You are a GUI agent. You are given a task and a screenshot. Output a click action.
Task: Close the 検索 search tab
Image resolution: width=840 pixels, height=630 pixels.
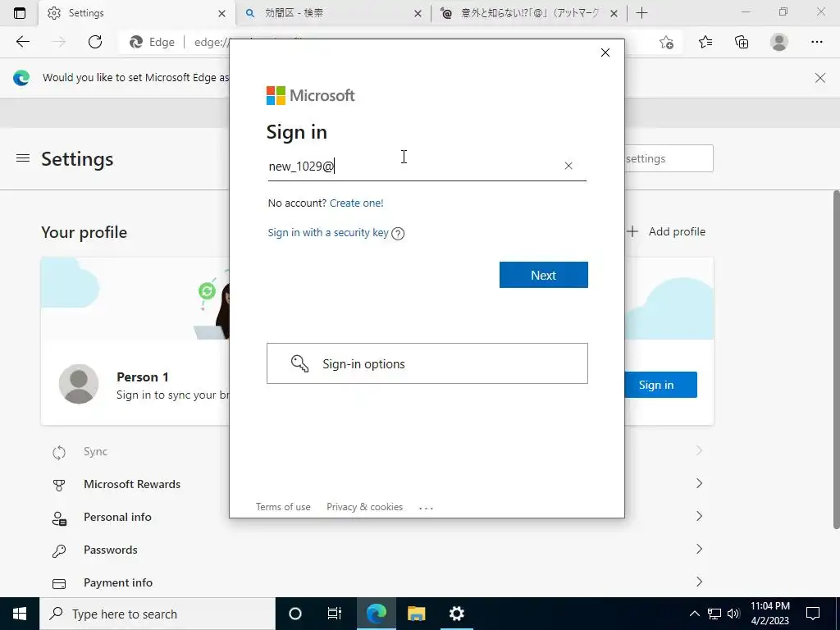pos(418,13)
